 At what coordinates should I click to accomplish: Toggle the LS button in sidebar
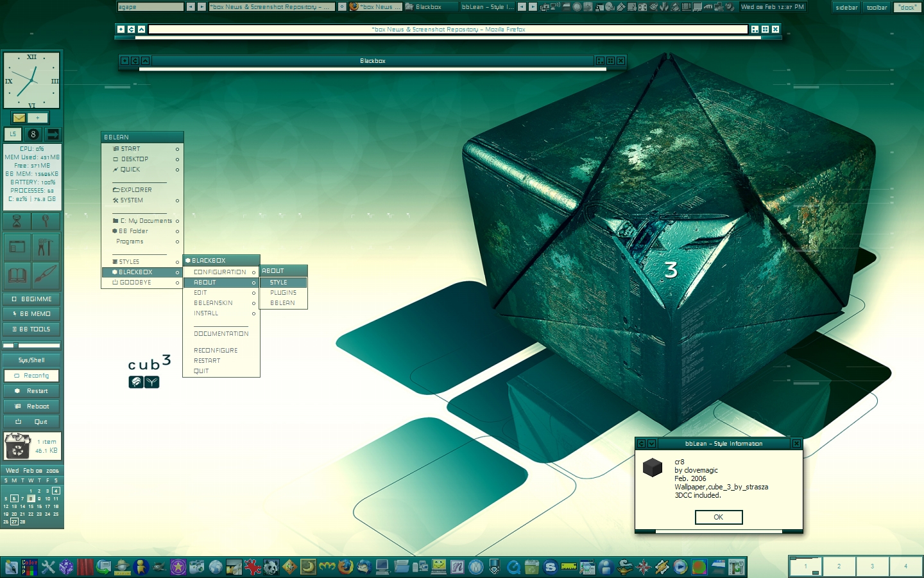click(x=13, y=134)
